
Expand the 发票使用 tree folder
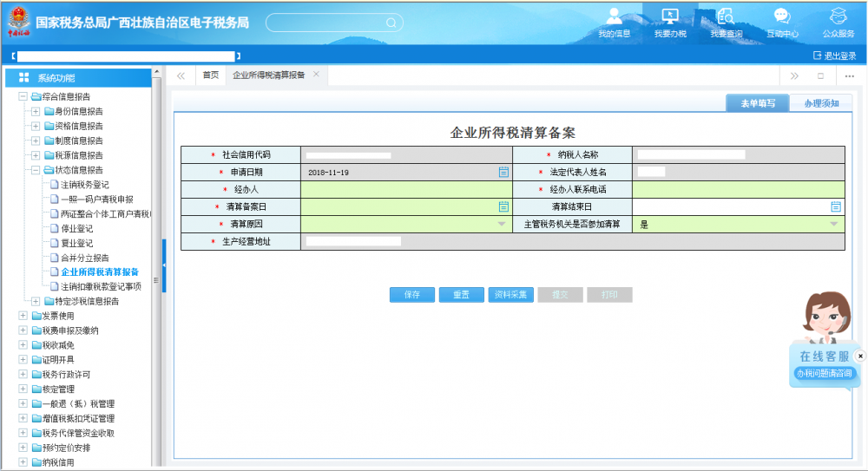23,316
